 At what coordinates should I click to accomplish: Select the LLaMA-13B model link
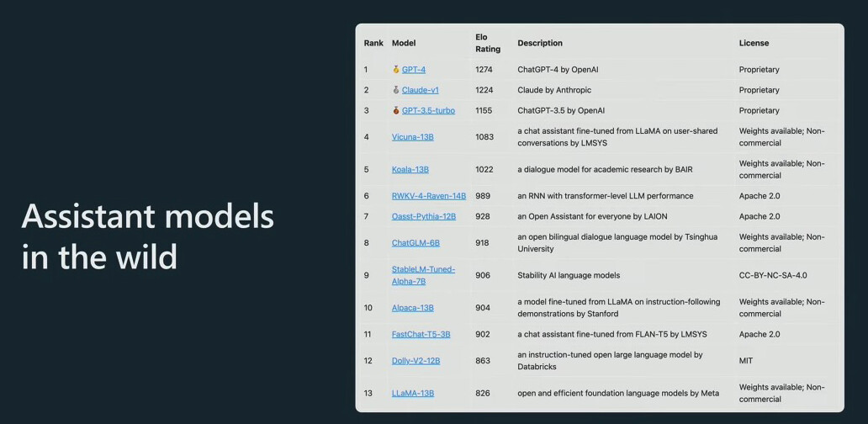coord(413,393)
